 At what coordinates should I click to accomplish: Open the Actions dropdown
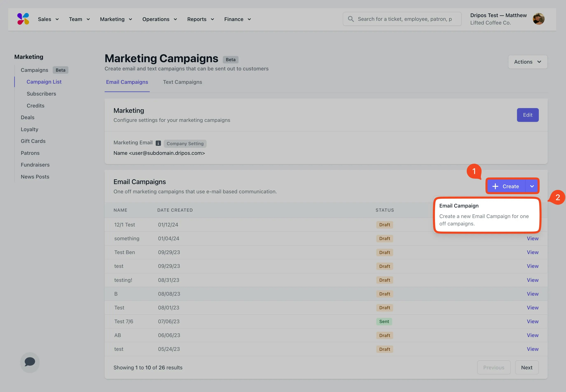(527, 62)
